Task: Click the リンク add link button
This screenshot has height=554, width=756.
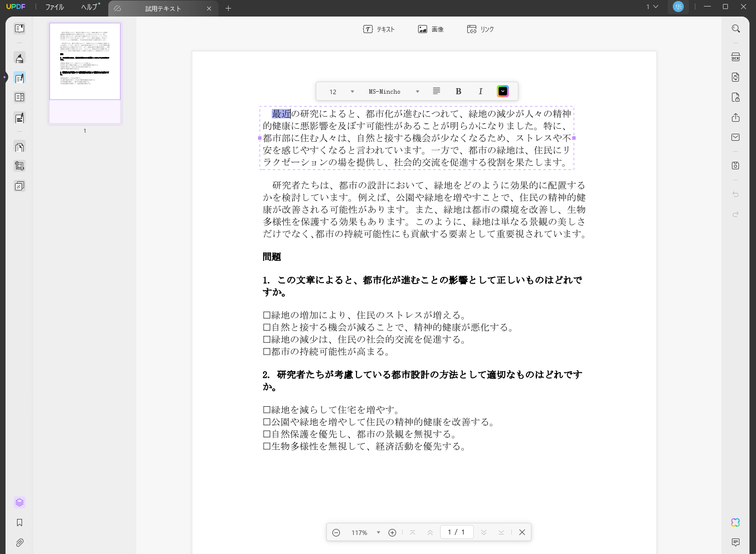Action: pos(480,30)
